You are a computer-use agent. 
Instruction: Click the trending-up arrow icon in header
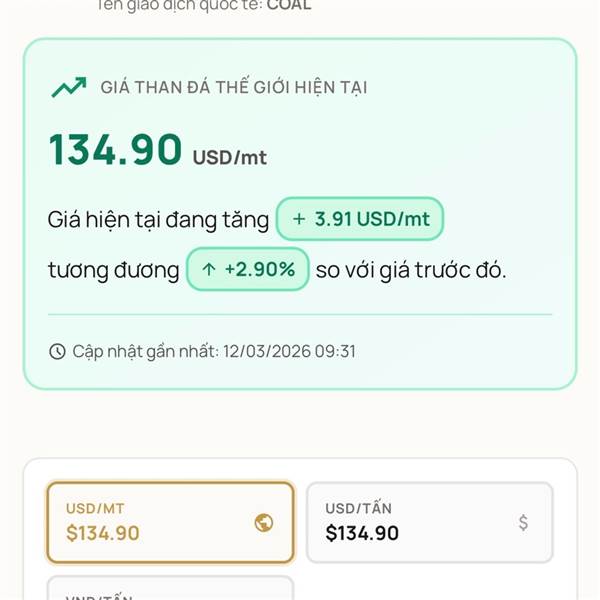[68, 87]
